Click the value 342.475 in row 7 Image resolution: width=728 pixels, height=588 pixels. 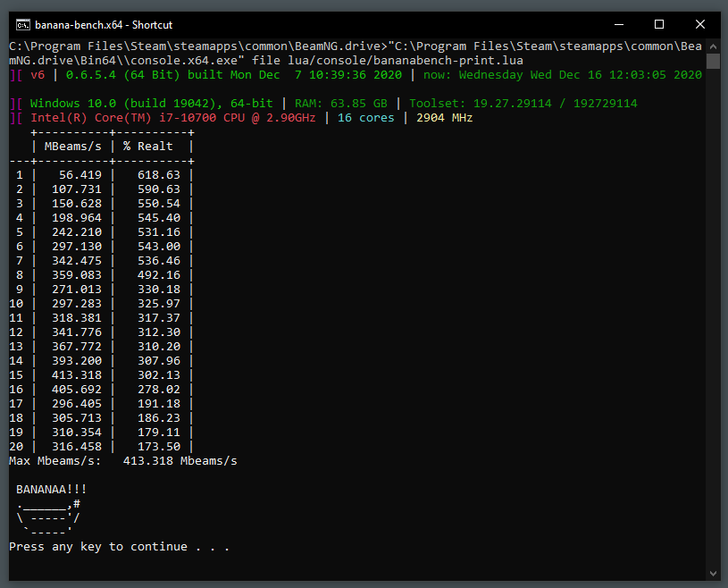coord(77,261)
